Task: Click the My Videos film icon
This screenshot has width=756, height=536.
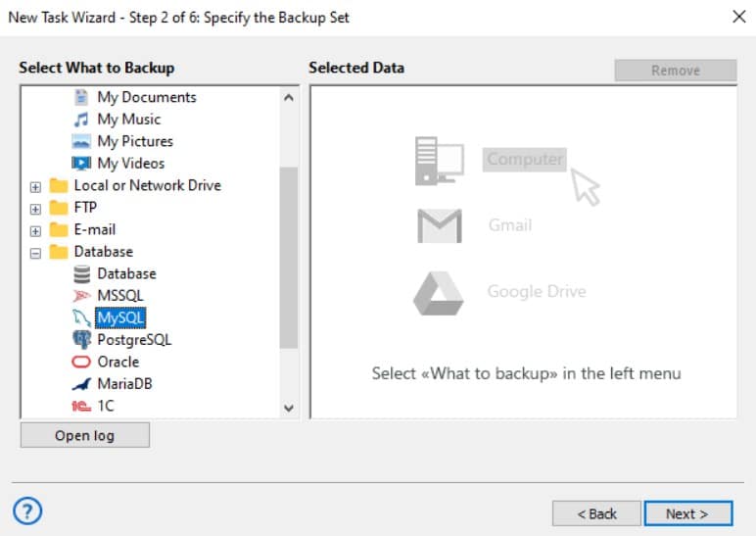Action: (81, 164)
